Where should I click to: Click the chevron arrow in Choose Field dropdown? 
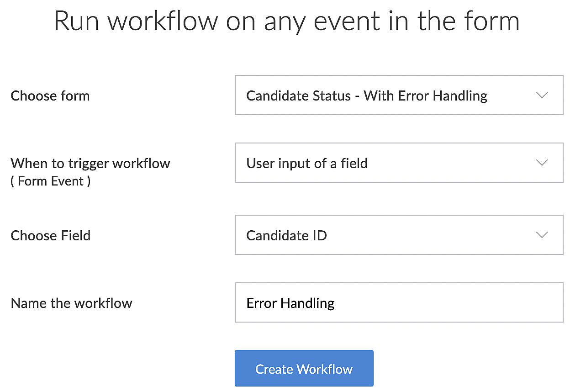[x=542, y=235]
